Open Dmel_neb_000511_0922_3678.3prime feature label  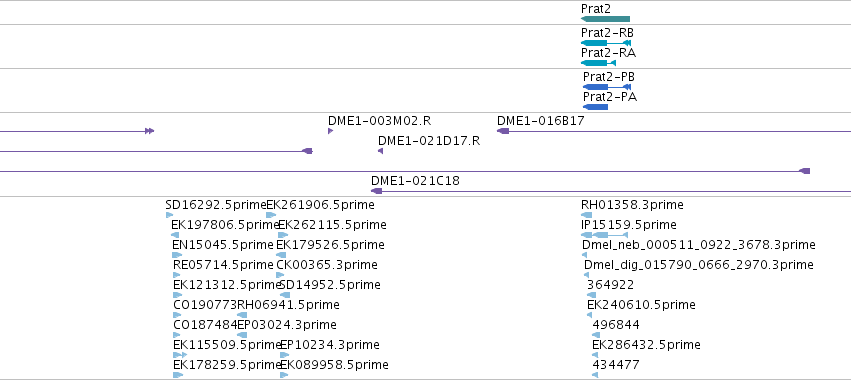698,245
